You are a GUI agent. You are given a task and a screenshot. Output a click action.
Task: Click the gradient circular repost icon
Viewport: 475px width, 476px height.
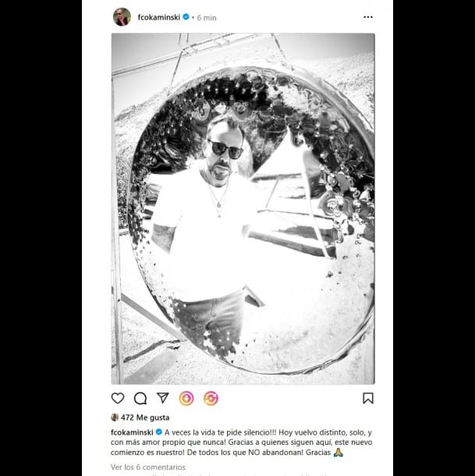coord(211,398)
